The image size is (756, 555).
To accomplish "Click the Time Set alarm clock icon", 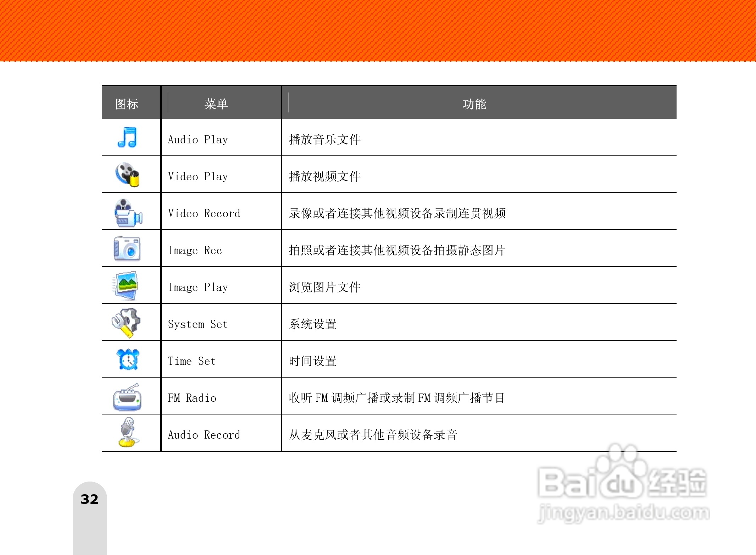I will pos(128,360).
